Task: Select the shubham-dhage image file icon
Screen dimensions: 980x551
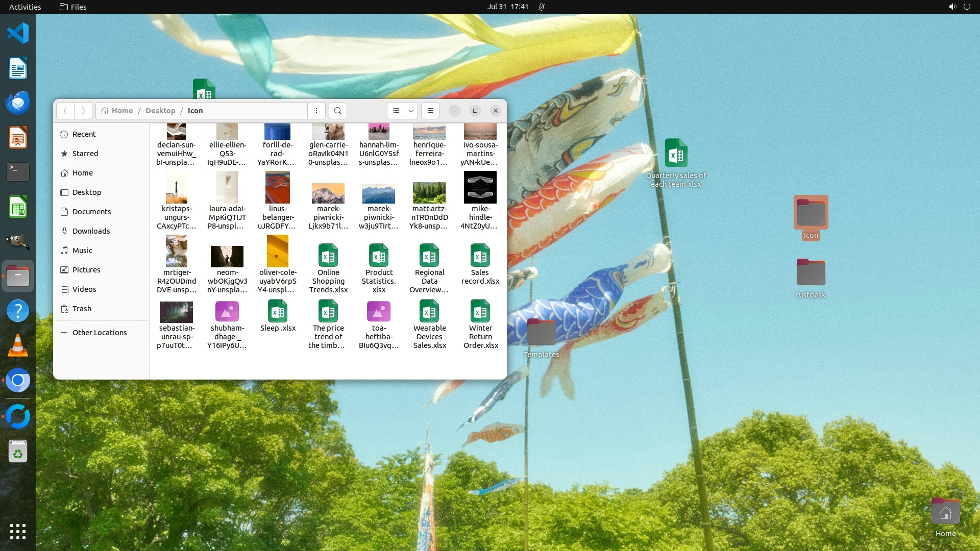Action: [227, 311]
